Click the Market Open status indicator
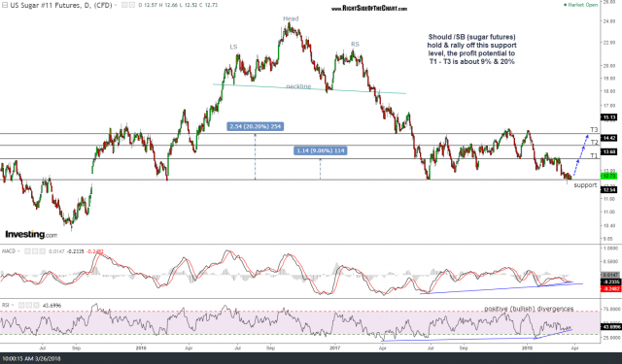622x364 pixels. pyautogui.click(x=580, y=5)
